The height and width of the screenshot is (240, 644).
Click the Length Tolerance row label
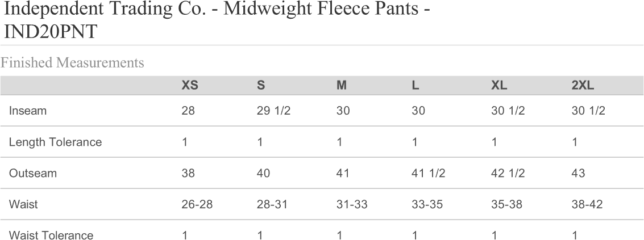(x=55, y=142)
